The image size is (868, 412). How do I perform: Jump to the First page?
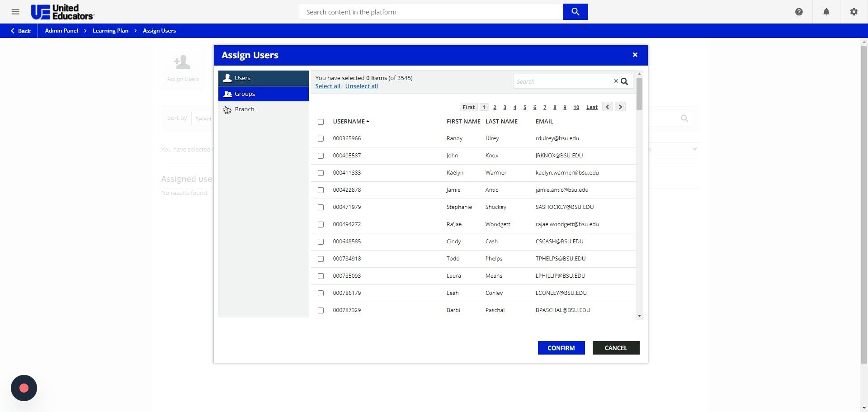pos(468,107)
